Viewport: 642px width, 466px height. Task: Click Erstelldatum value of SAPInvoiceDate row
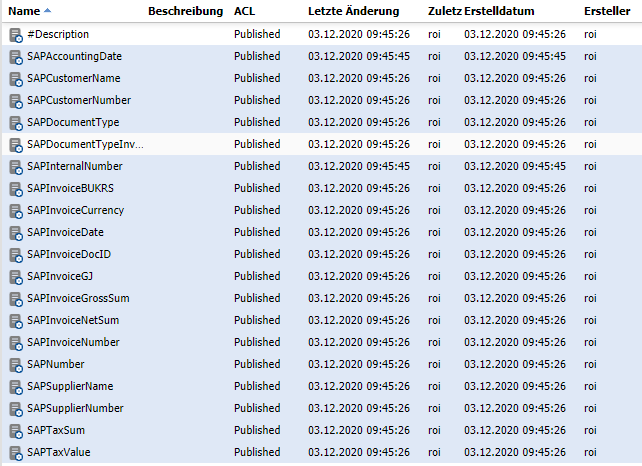pyautogui.click(x=515, y=232)
